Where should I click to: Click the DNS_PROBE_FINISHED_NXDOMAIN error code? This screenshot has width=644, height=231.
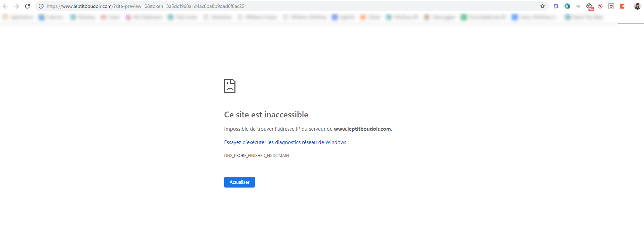pos(256,156)
